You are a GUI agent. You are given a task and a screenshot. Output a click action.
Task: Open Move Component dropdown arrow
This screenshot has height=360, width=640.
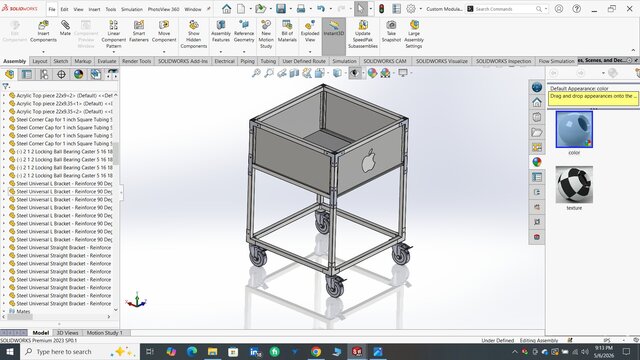(x=164, y=52)
